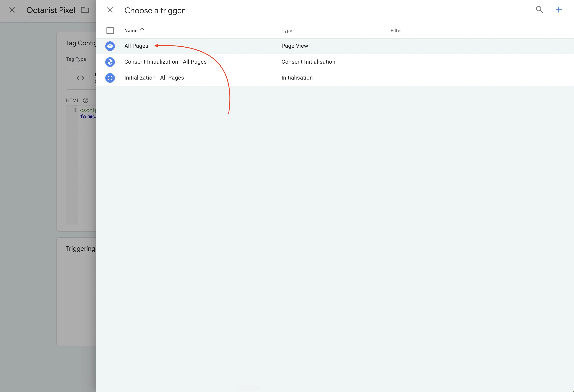Open the Triggering section card
Viewport: 574px width, 392px height.
click(76, 292)
